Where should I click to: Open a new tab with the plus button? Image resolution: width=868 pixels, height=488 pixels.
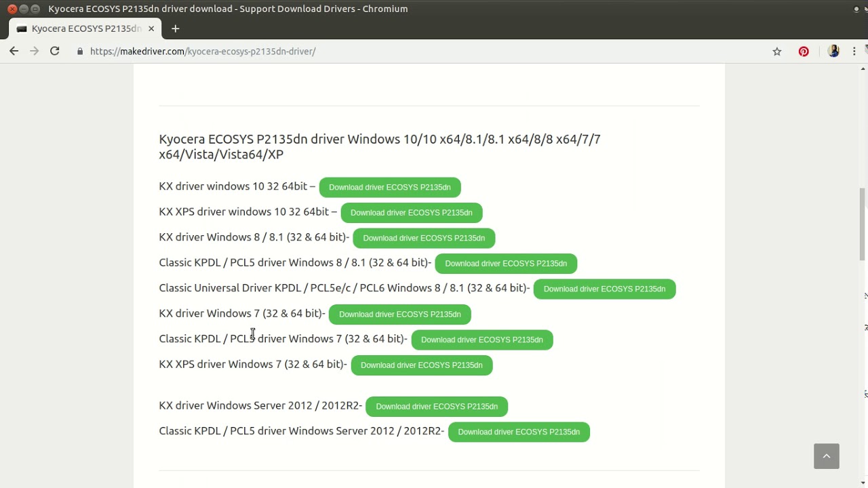pos(175,28)
